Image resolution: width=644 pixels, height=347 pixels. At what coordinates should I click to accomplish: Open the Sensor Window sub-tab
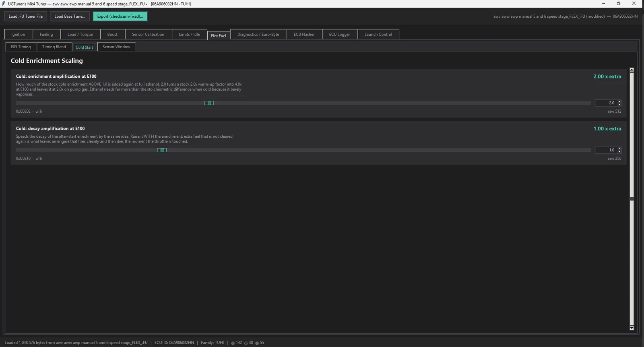[116, 47]
